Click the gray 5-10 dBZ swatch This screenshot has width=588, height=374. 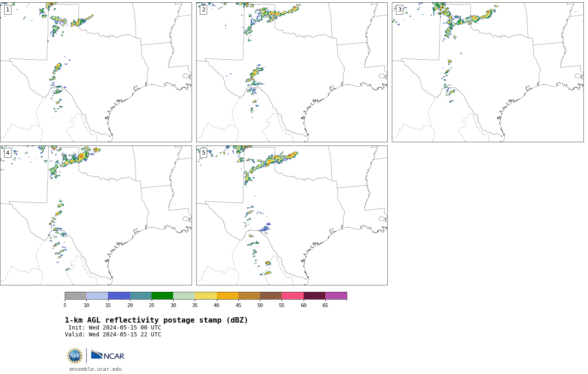[75, 296]
